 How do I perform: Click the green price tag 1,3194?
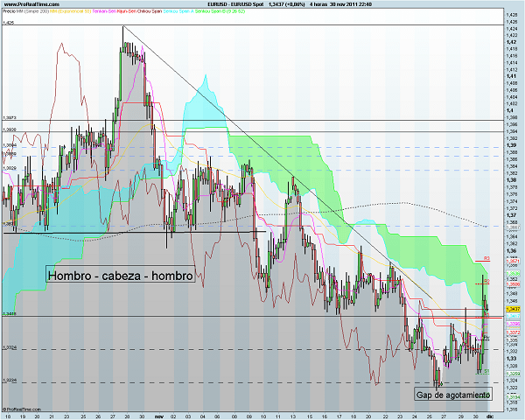pyautogui.click(x=513, y=397)
